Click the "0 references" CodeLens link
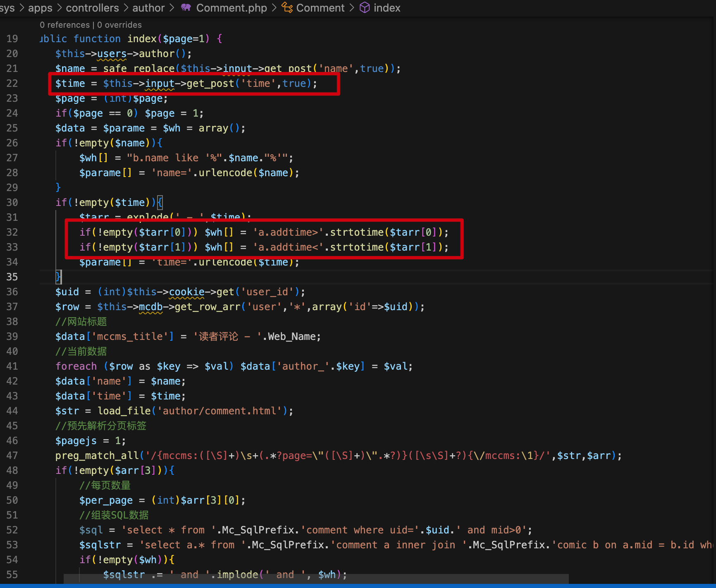Viewport: 716px width, 588px height. click(x=64, y=25)
